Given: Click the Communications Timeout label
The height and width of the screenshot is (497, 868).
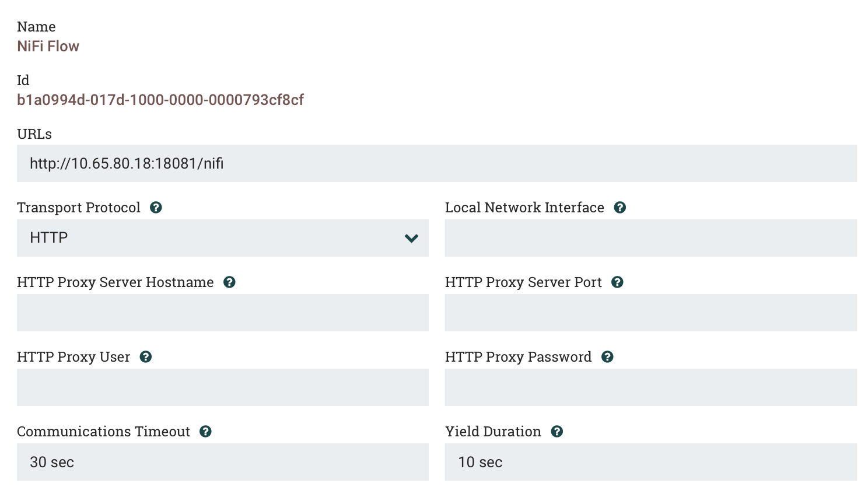Looking at the screenshot, I should (x=103, y=432).
